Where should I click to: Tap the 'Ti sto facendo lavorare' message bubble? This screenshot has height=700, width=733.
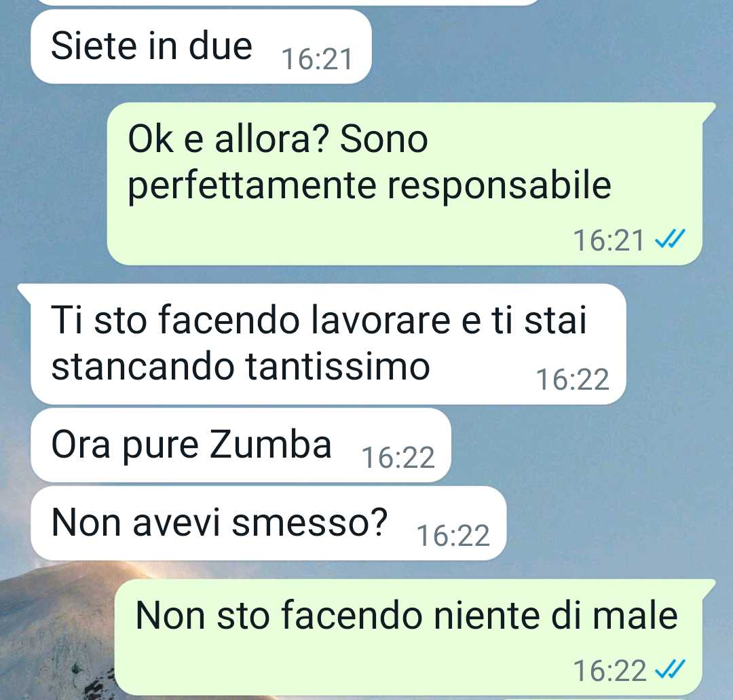(x=328, y=344)
